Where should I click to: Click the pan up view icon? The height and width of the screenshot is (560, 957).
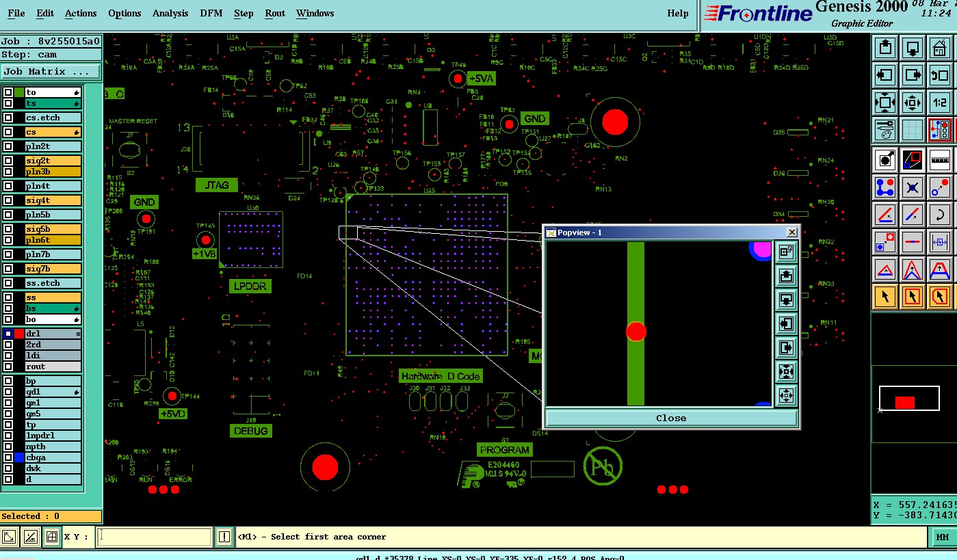[x=886, y=49]
